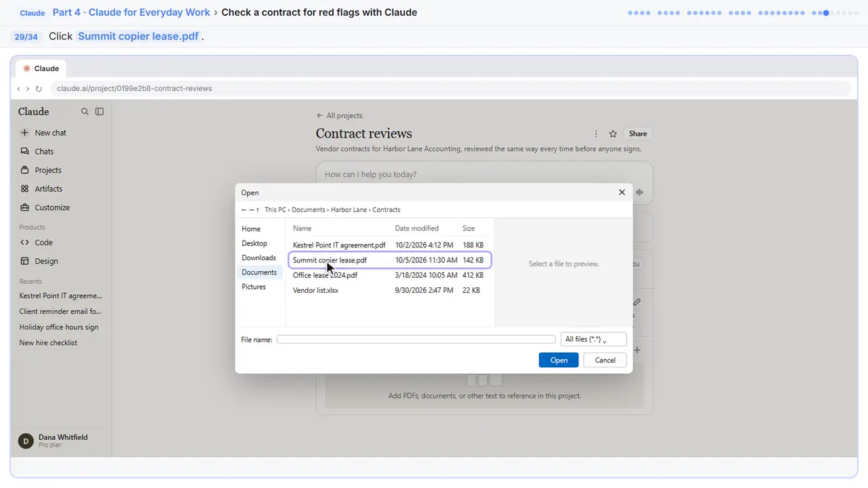
Task: Select Kestrel Point IT agreement.pdf file
Action: point(390,245)
